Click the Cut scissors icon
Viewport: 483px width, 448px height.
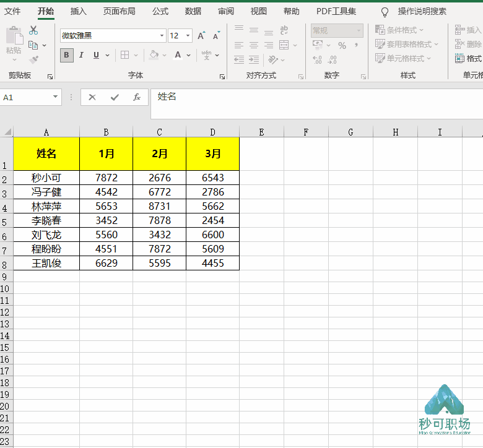33,30
